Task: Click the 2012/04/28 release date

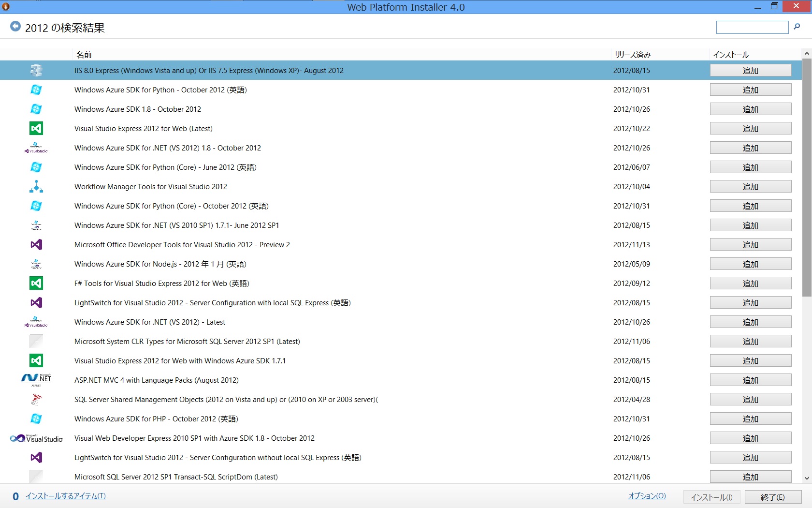Action: [632, 400]
